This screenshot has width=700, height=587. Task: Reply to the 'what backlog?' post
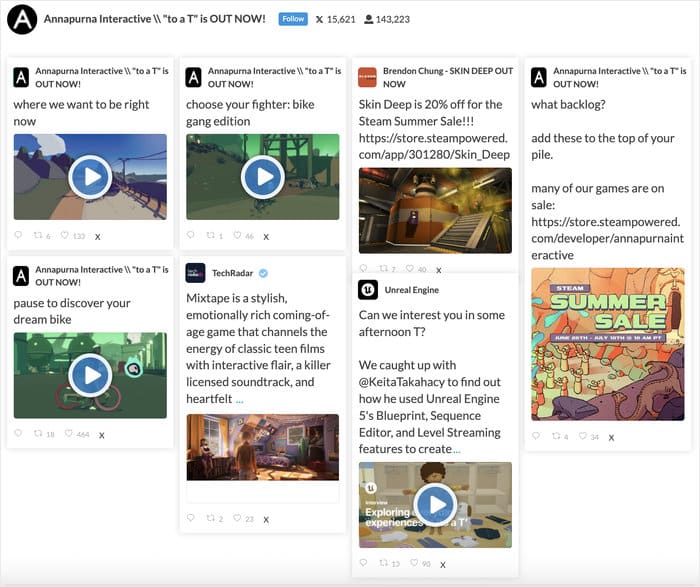point(536,435)
